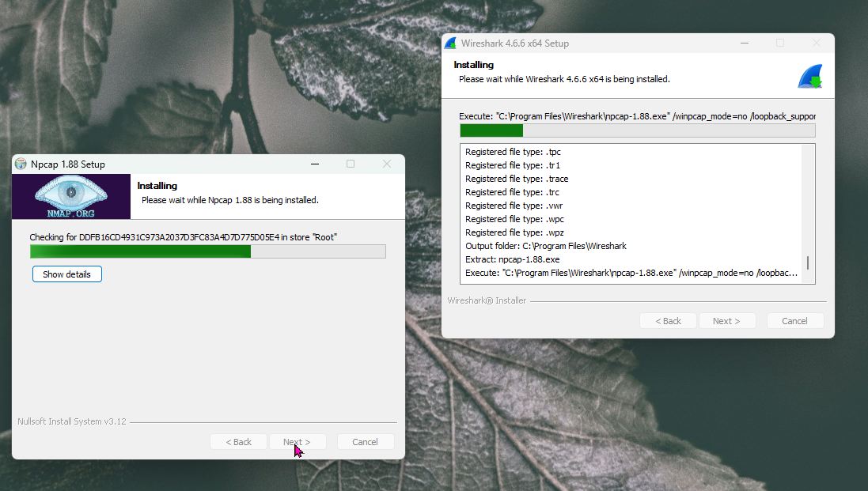Select the last 'Execute:' line in the log list
The image size is (868, 491).
tap(631, 273)
